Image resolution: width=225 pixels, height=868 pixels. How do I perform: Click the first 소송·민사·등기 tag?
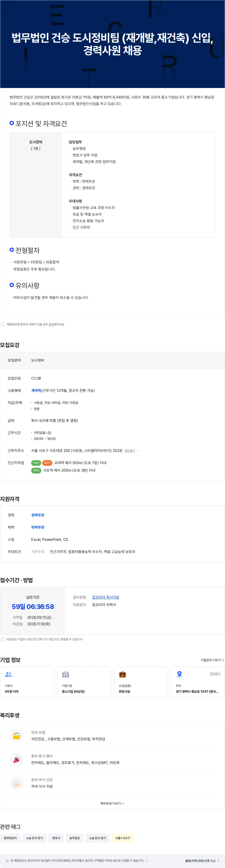point(34,838)
